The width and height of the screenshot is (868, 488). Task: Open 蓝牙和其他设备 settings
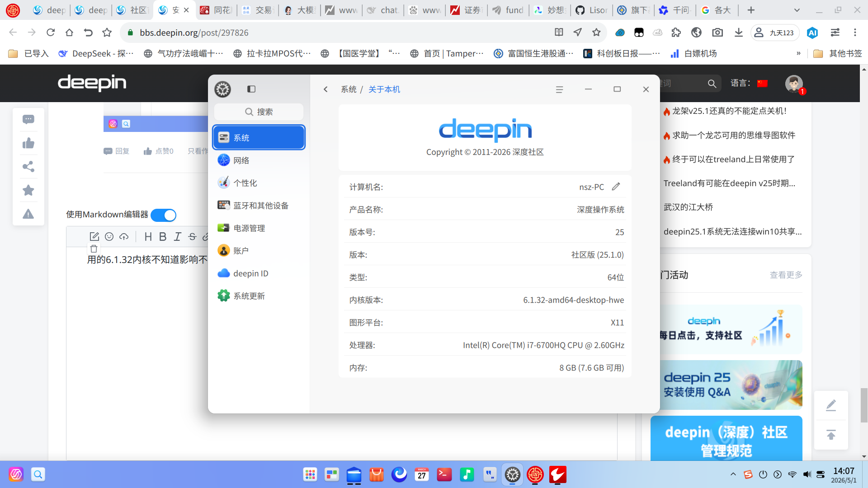(x=259, y=206)
